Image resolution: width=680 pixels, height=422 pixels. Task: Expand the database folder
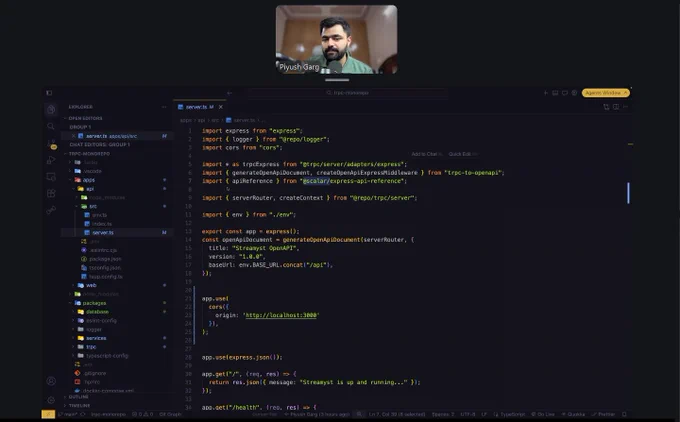(97, 311)
